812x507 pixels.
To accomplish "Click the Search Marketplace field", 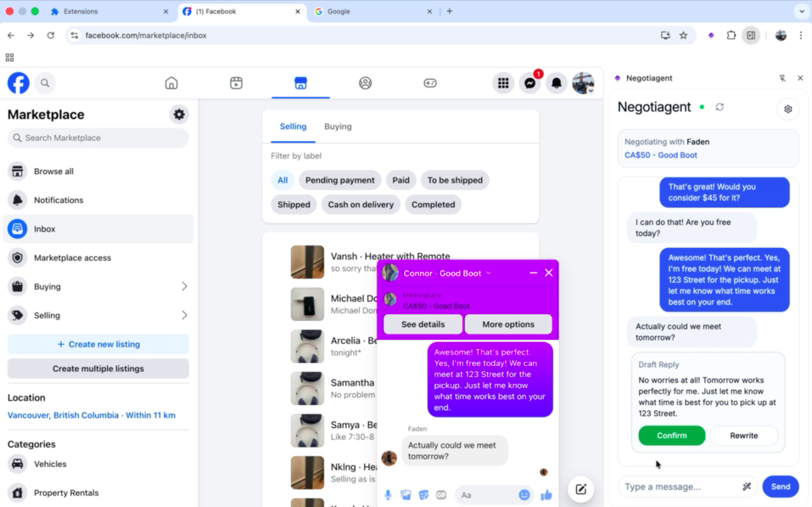I will click(98, 138).
